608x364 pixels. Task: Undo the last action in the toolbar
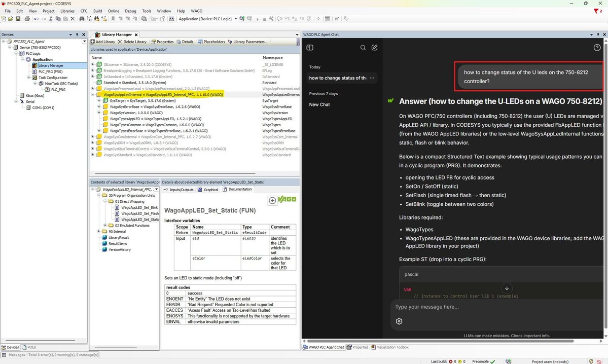pos(37,19)
